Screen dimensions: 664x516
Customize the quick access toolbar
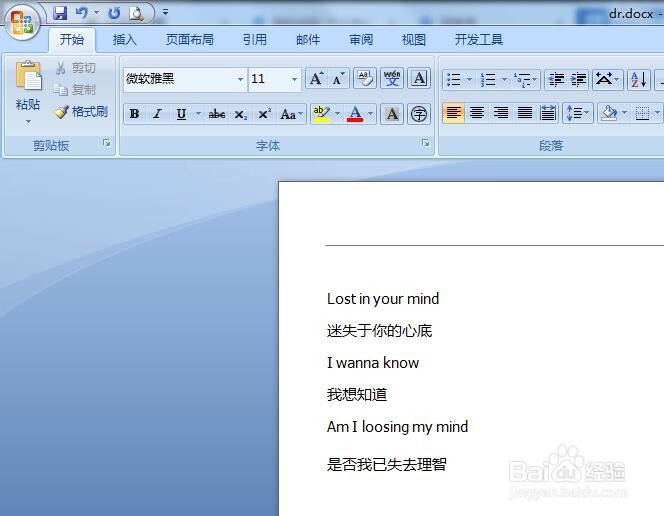click(166, 12)
